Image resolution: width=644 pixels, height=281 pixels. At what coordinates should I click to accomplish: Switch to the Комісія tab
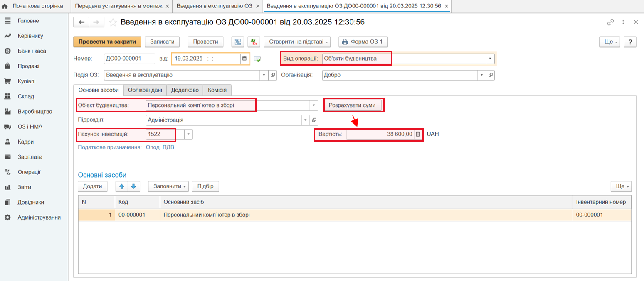point(217,90)
